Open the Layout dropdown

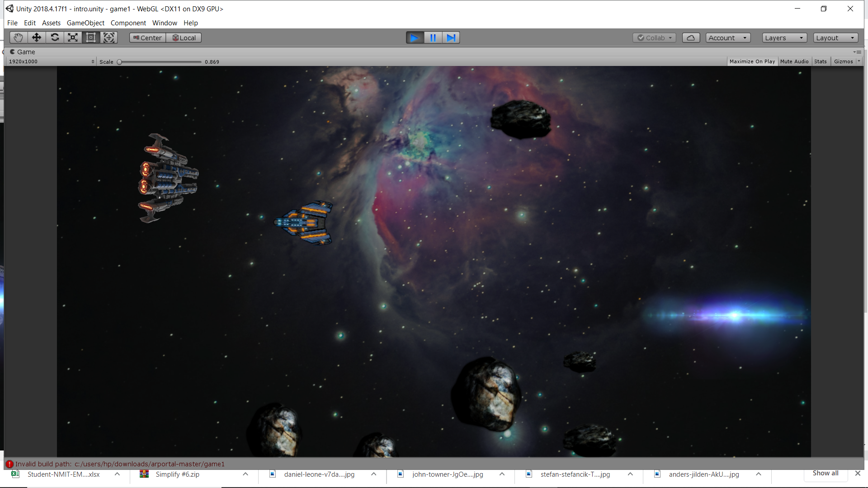coord(835,38)
